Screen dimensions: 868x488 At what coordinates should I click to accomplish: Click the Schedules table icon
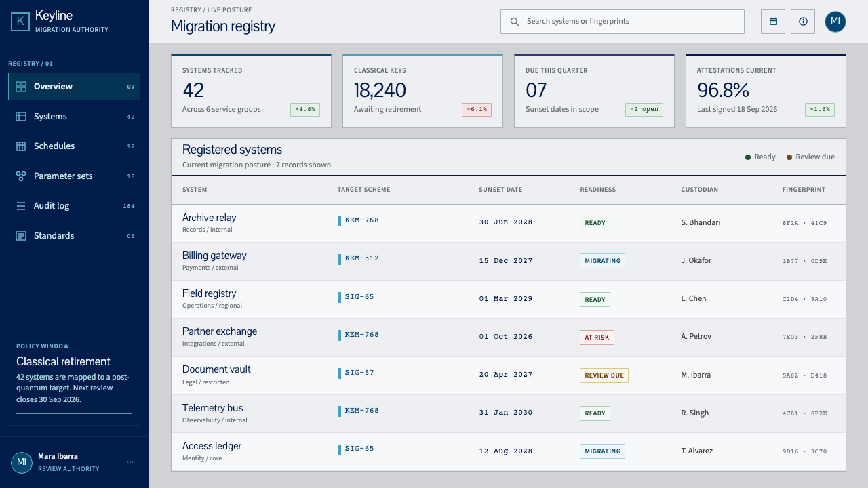(x=21, y=146)
